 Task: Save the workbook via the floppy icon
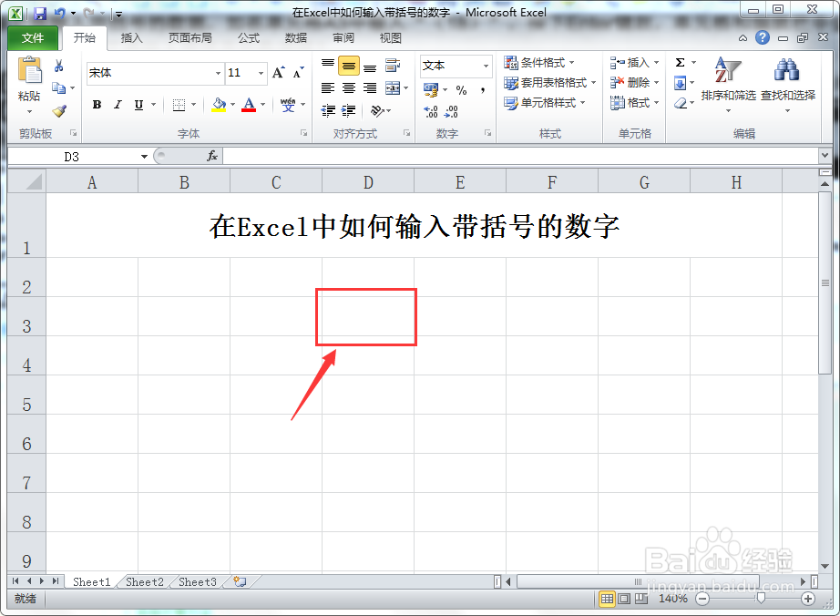click(40, 13)
